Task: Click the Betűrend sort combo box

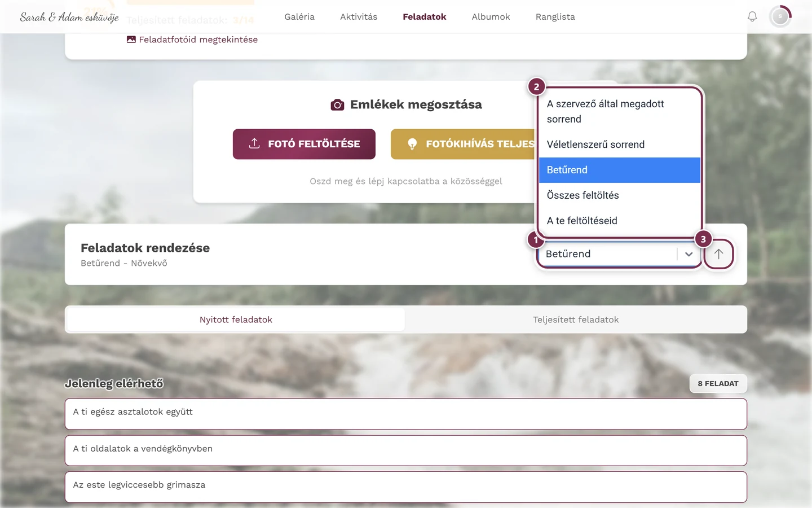Action: pyautogui.click(x=619, y=254)
